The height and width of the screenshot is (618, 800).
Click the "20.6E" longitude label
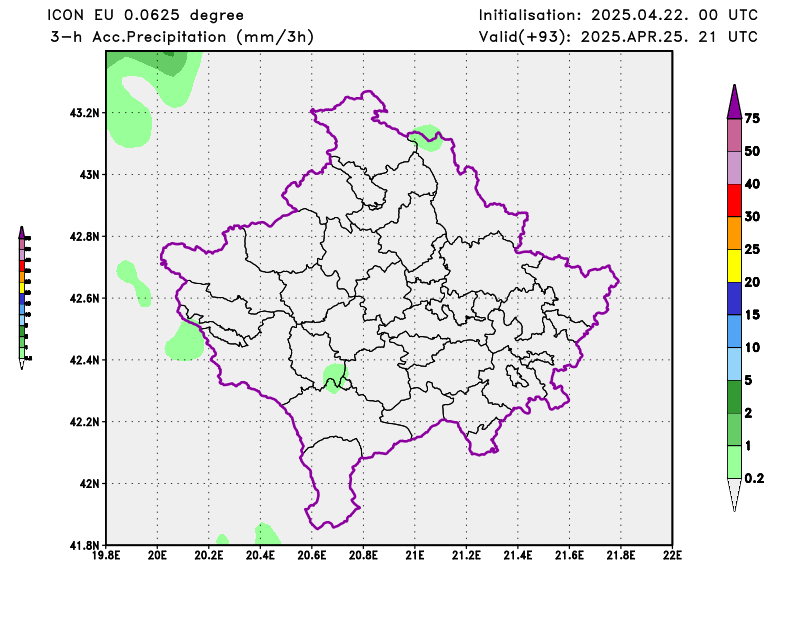pyautogui.click(x=312, y=555)
